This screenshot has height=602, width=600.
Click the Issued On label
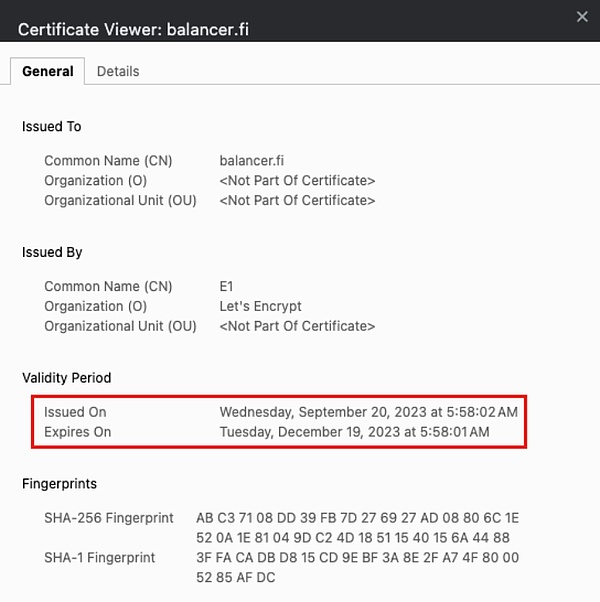point(75,412)
